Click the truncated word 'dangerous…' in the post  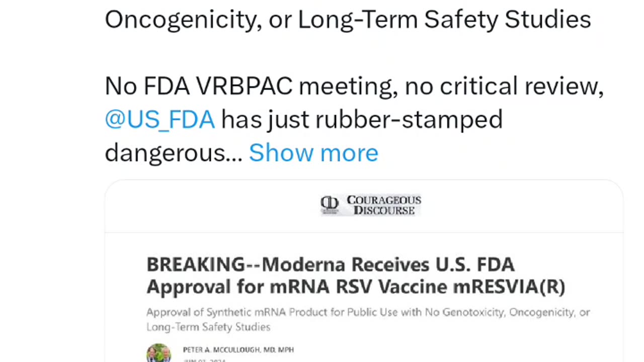(x=174, y=153)
